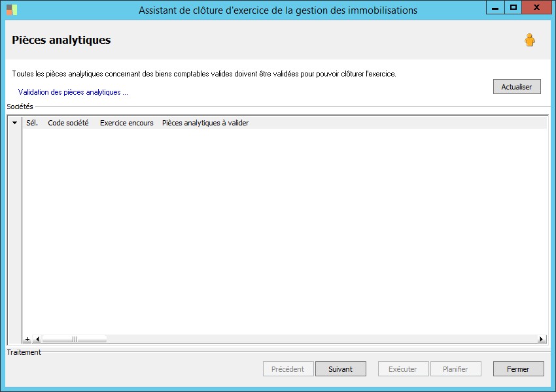556x392 pixels.
Task: Click the Planifier button
Action: (456, 369)
